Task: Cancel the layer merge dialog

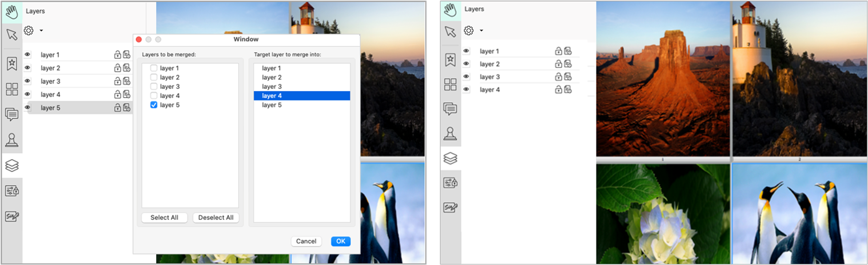Action: pyautogui.click(x=306, y=241)
